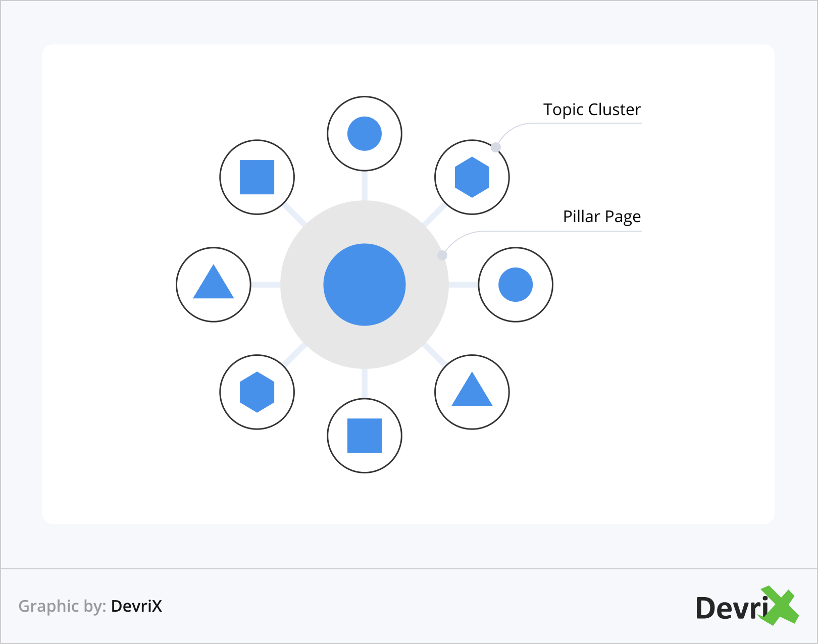The width and height of the screenshot is (818, 644).
Task: Select the triangle node lower-right of the pillar
Action: coord(472,392)
